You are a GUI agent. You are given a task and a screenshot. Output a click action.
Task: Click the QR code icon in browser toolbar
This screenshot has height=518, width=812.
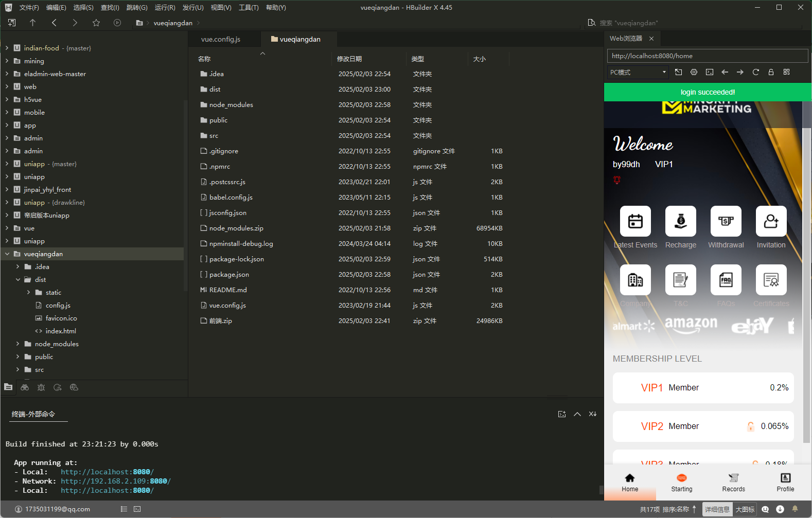pyautogui.click(x=786, y=72)
